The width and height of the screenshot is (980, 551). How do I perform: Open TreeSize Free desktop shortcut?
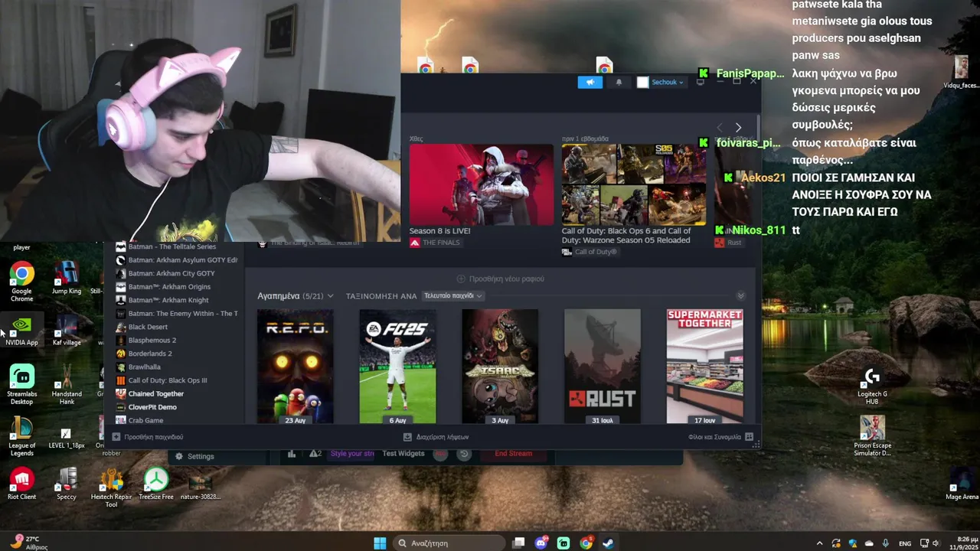[156, 484]
